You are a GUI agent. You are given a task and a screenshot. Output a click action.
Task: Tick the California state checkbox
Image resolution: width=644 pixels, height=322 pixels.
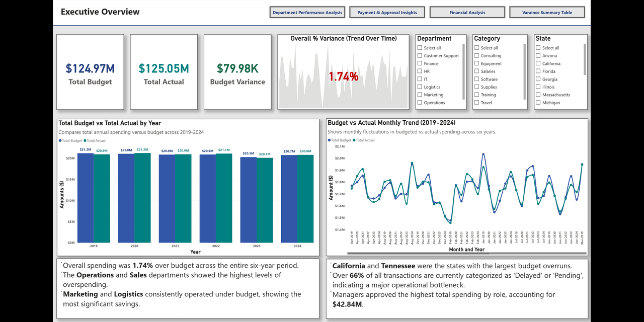[538, 63]
